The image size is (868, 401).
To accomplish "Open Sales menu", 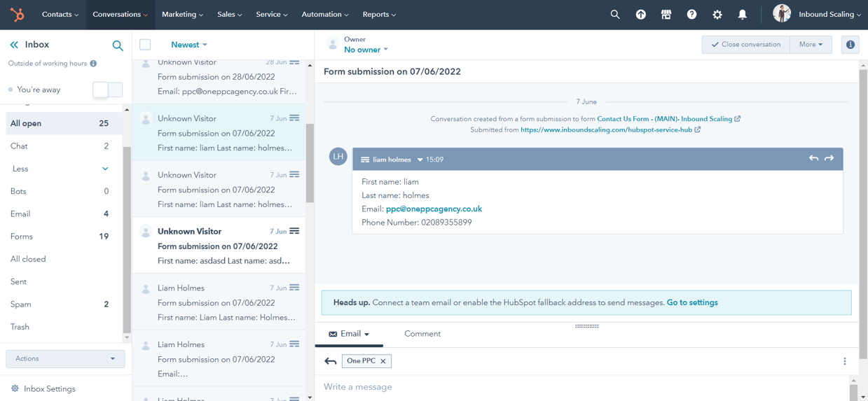I will coord(230,14).
